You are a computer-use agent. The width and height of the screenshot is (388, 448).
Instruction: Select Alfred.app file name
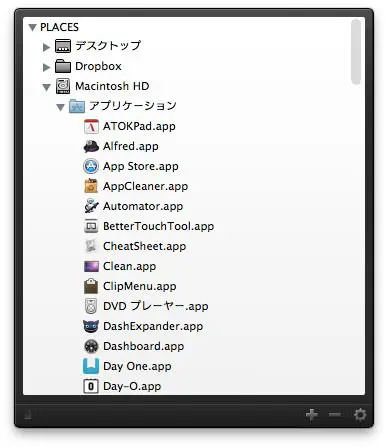point(131,147)
